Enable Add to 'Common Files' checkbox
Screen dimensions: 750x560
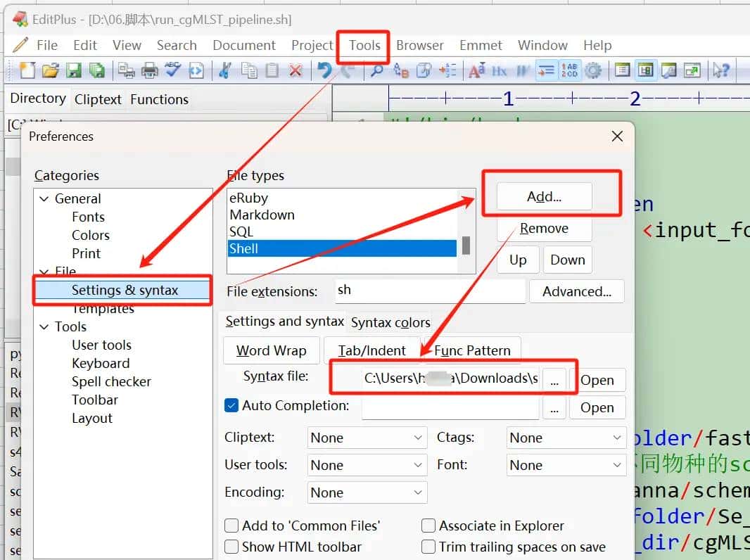[x=231, y=526]
